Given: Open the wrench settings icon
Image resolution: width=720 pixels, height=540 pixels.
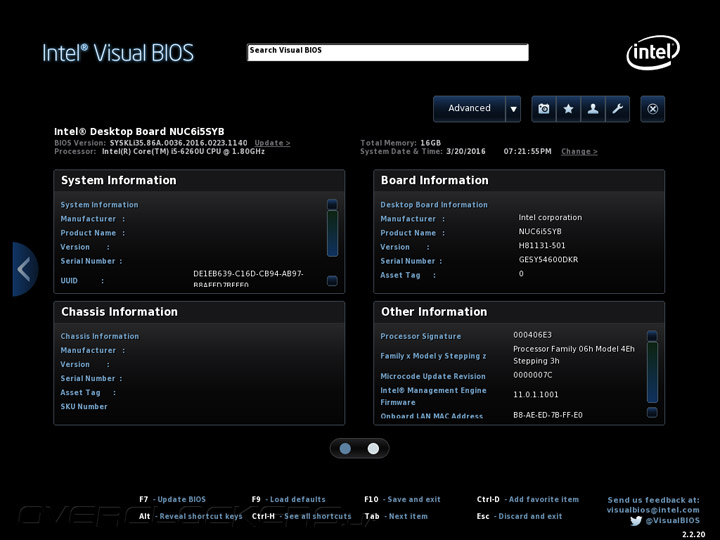Looking at the screenshot, I should [x=617, y=109].
